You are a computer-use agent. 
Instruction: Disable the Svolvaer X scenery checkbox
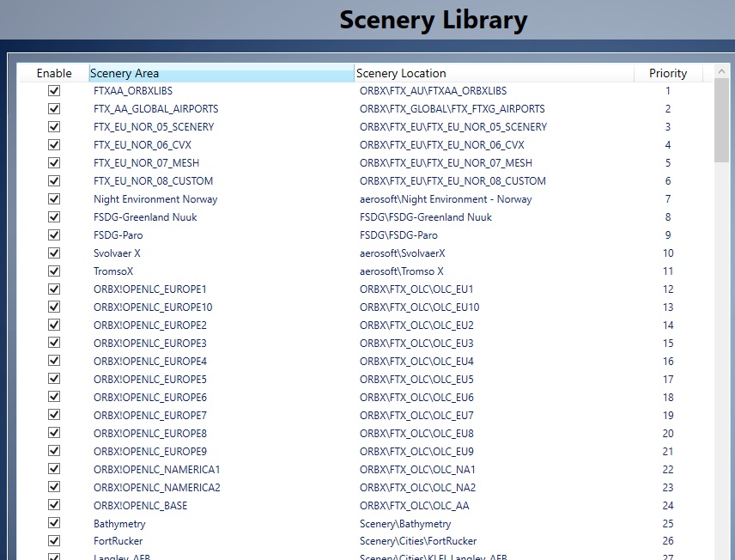54,253
